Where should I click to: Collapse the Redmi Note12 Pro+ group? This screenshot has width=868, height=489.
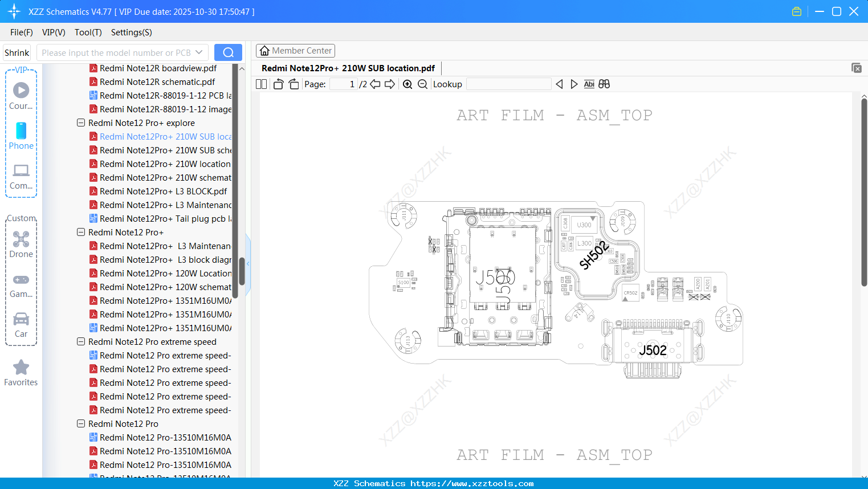coord(81,232)
